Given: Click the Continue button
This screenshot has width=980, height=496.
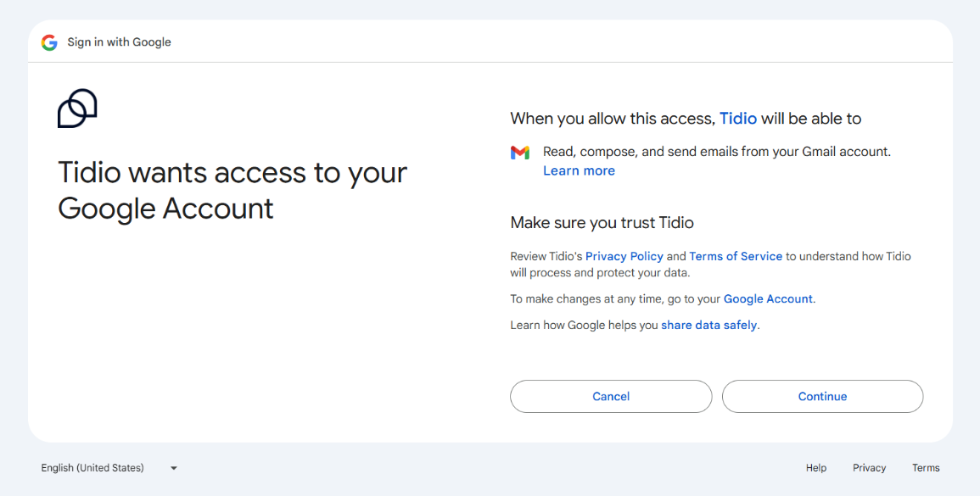Looking at the screenshot, I should click(821, 396).
